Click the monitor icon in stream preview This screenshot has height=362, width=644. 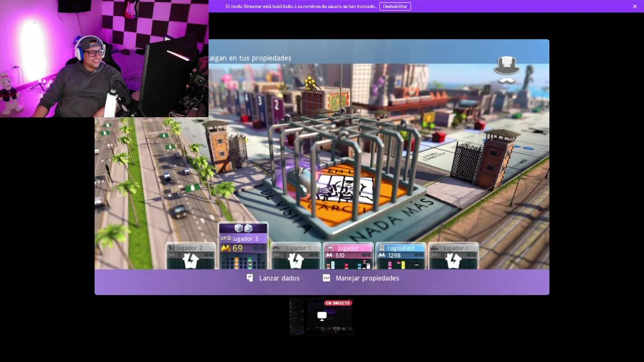coord(321,316)
